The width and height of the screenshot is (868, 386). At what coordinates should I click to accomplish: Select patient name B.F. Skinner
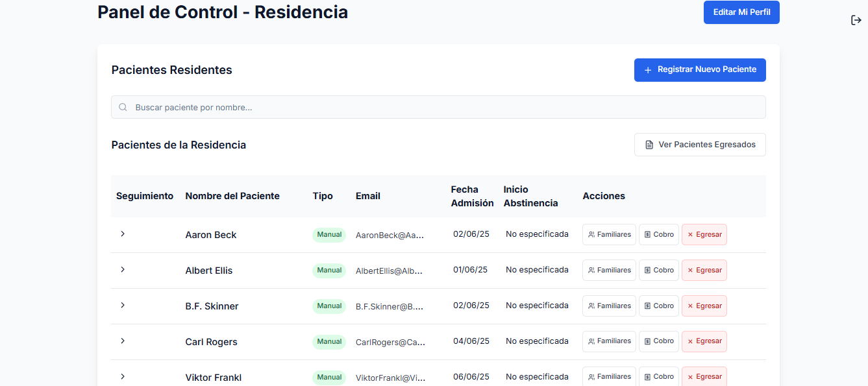pos(212,306)
